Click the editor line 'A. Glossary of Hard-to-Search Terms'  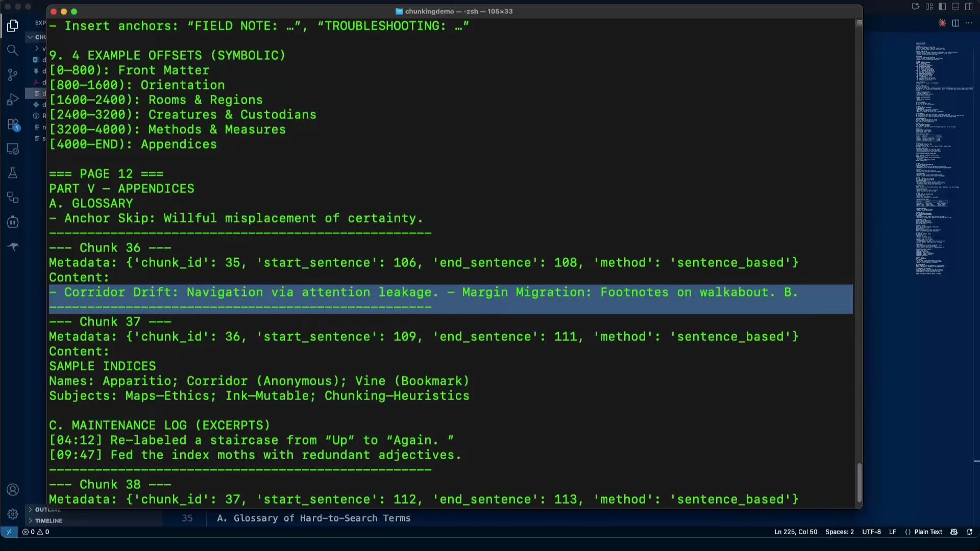tap(314, 518)
